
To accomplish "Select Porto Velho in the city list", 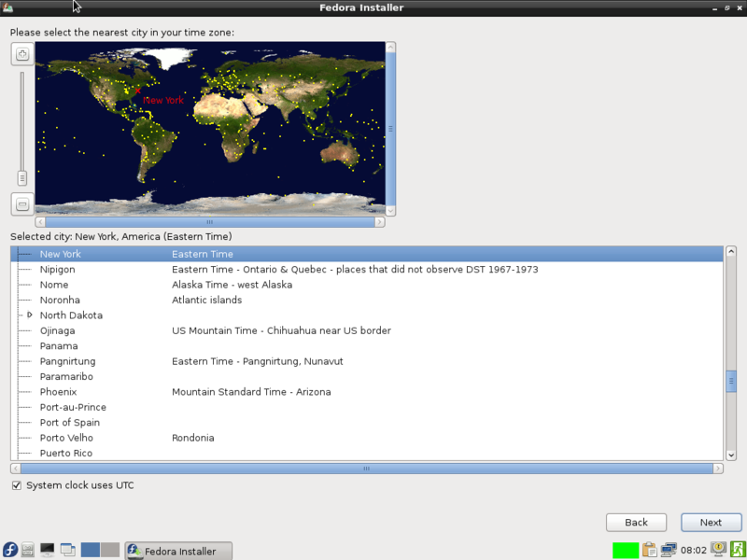I will (366, 438).
